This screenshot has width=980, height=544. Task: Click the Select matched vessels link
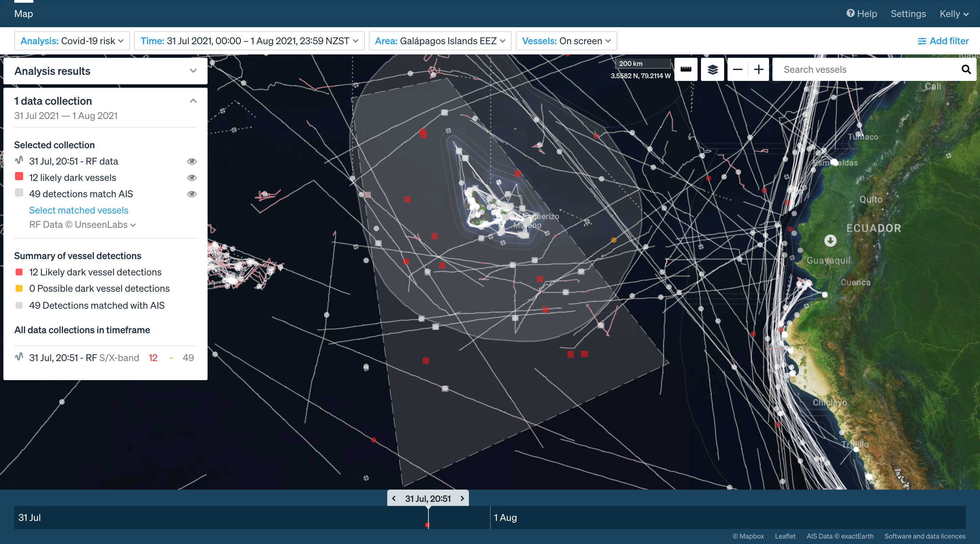pyautogui.click(x=78, y=210)
